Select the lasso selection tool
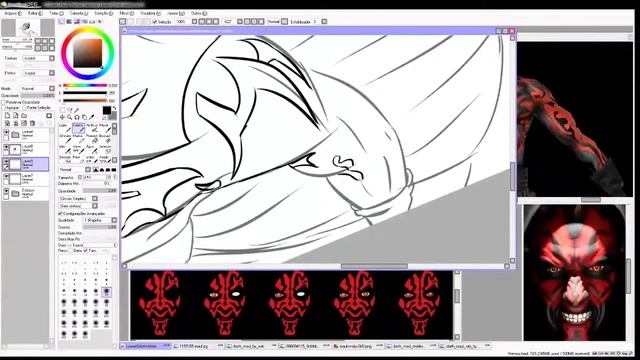Screen dimensions: 640x360 (x=69, y=110)
